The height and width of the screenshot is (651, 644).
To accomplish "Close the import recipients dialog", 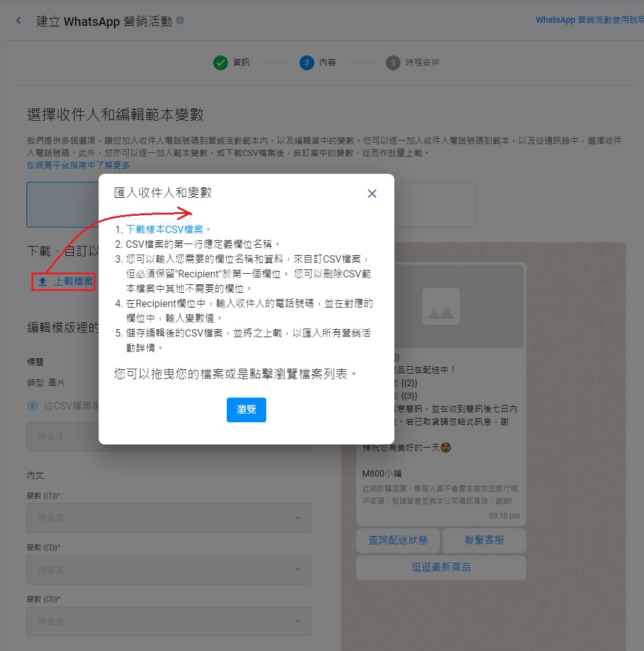I will pos(372,194).
